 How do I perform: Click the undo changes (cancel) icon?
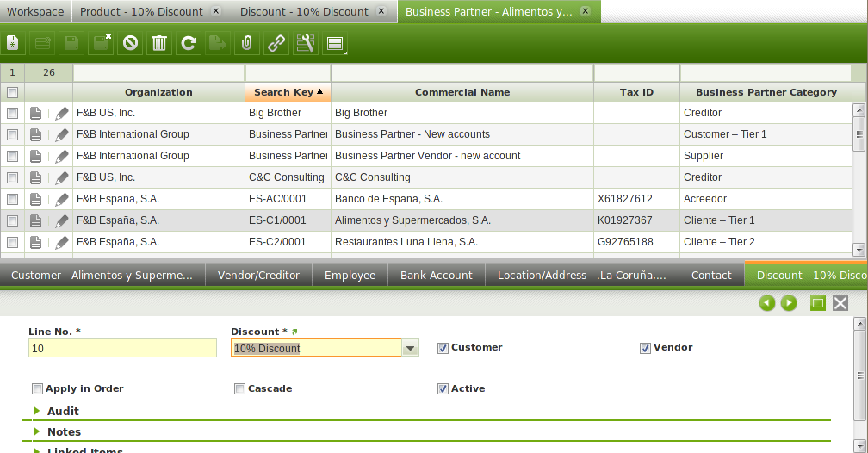(130, 43)
